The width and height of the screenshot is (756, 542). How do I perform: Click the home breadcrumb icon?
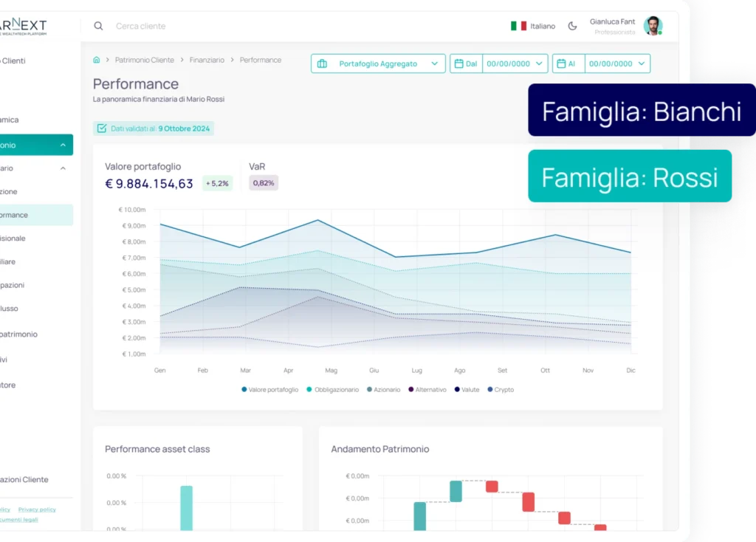[96, 60]
